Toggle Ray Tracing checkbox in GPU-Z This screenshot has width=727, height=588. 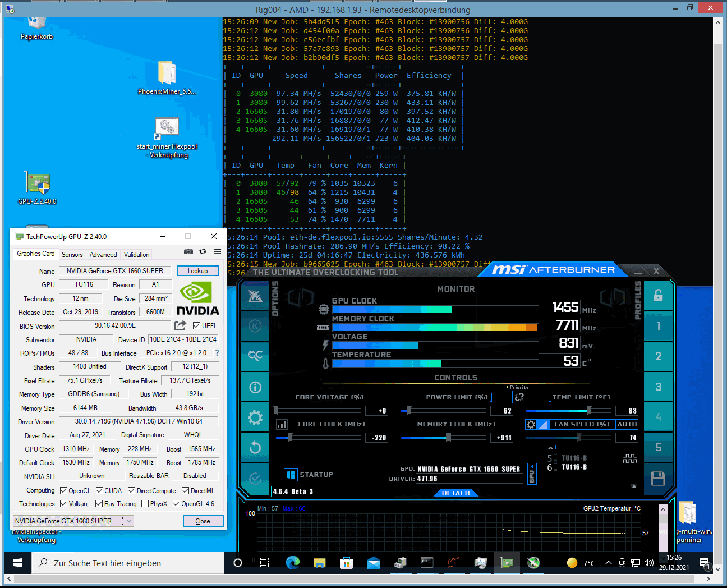[99, 503]
